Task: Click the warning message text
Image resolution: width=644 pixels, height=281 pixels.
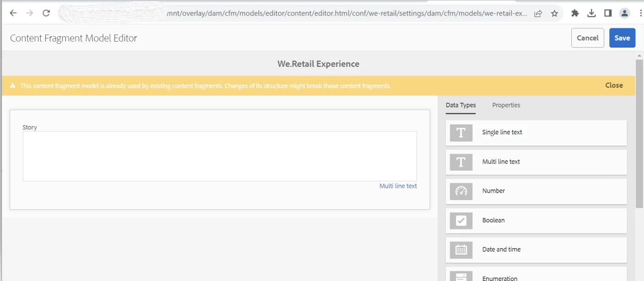Action: coord(205,86)
